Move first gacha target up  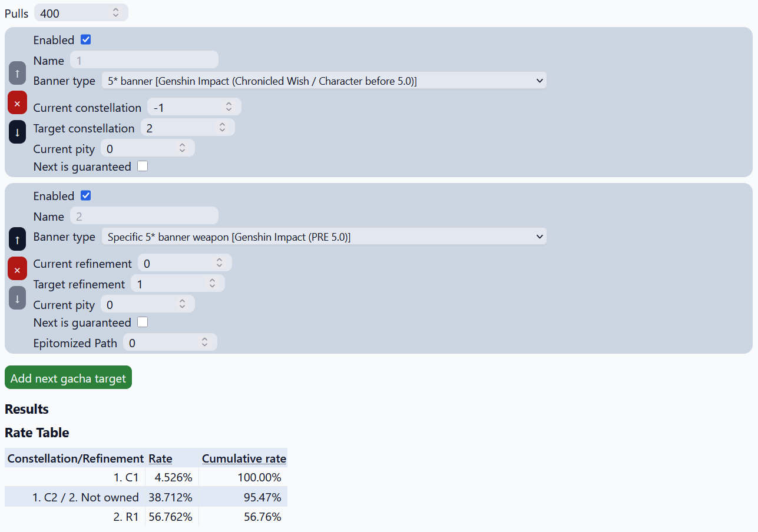(17, 73)
